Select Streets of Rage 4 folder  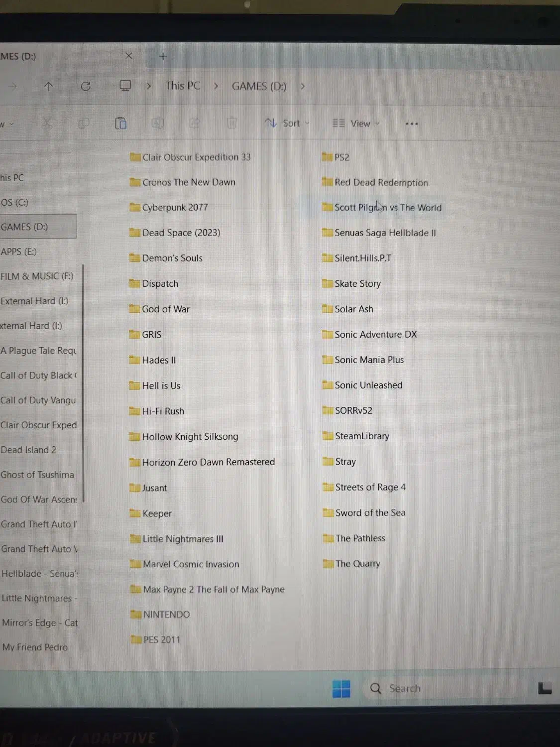tap(364, 487)
